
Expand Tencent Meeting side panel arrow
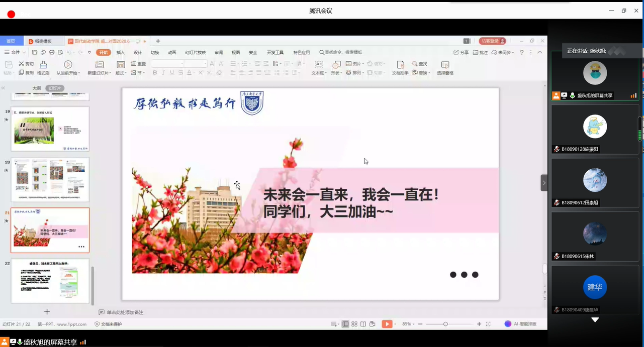[544, 183]
